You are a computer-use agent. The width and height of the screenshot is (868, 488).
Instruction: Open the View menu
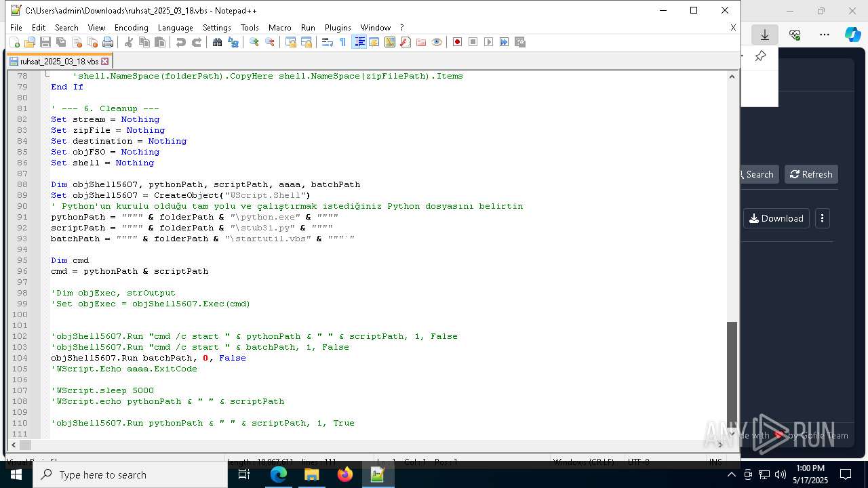point(96,28)
